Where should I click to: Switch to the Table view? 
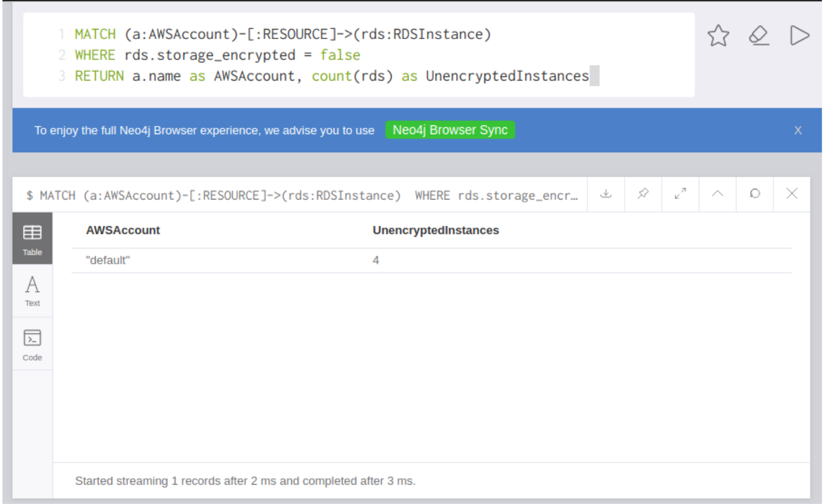coord(33,239)
